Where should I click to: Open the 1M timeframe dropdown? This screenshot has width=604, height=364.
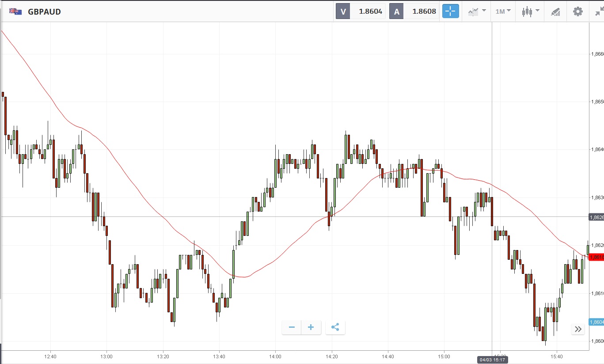(x=503, y=11)
